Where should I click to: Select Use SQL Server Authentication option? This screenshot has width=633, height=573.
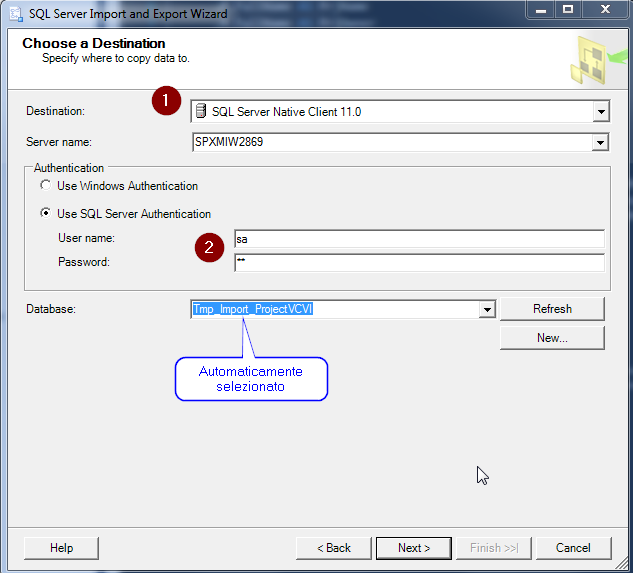tap(45, 213)
